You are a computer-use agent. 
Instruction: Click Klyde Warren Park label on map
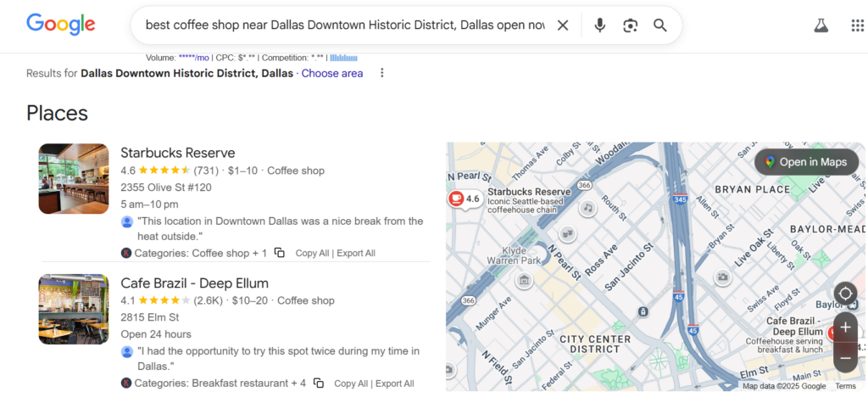[x=514, y=255]
